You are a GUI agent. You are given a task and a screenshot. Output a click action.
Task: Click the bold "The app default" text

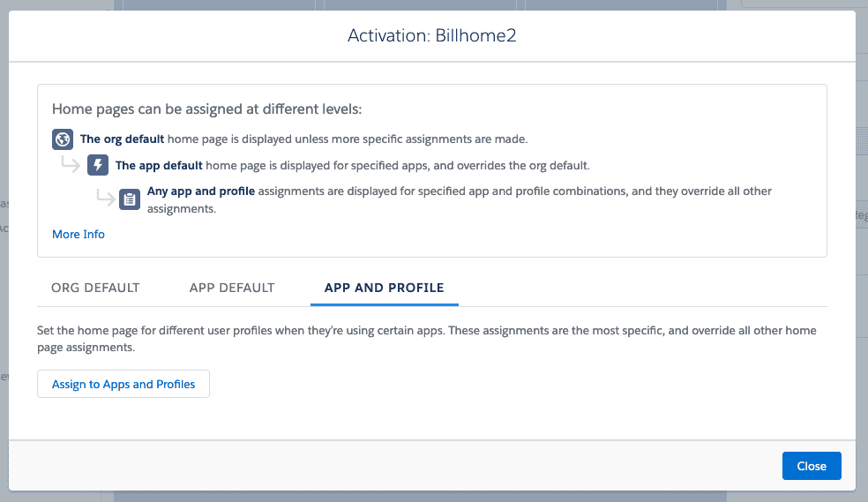[x=159, y=165]
